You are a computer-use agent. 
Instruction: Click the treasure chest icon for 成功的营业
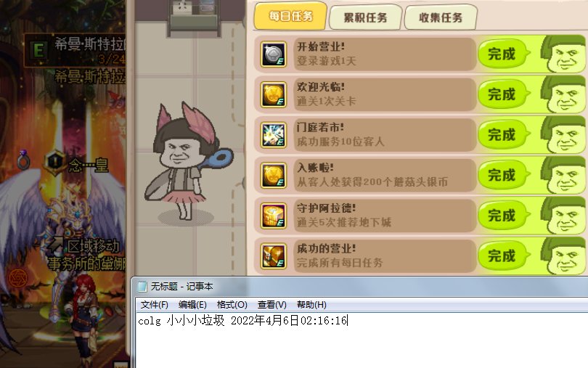click(274, 256)
